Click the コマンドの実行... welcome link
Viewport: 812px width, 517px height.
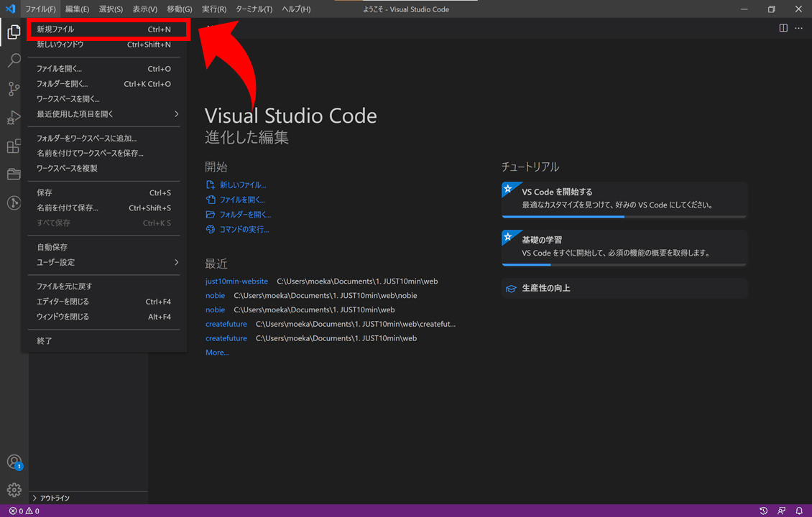244,229
